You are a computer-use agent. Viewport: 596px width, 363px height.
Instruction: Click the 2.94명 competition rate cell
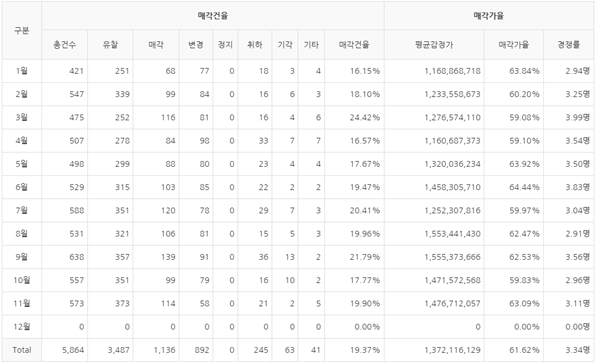click(577, 71)
